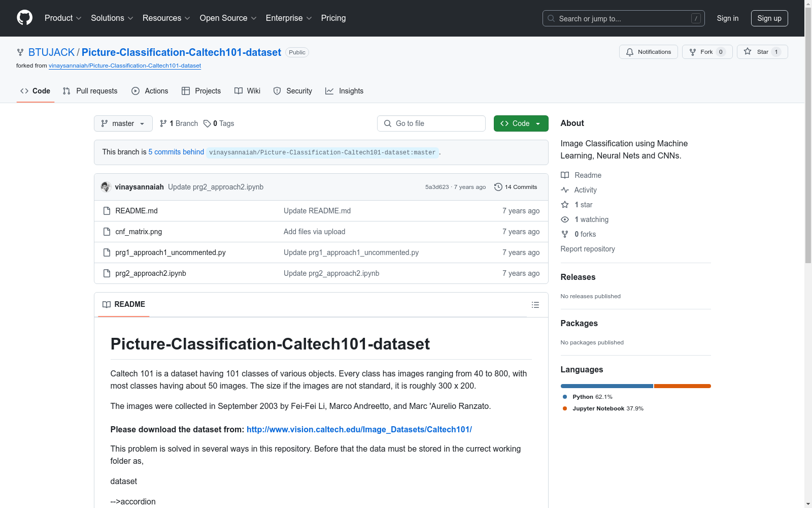Click the Readme book icon in About

[565, 175]
